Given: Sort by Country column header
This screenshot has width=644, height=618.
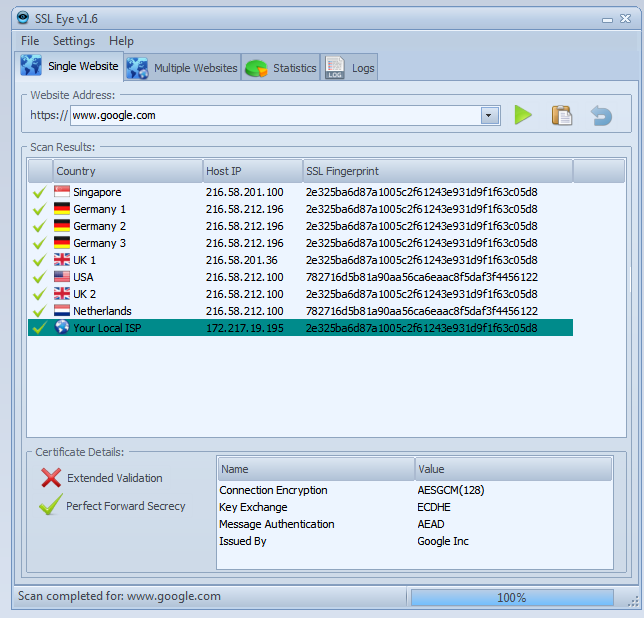Looking at the screenshot, I should tap(128, 171).
